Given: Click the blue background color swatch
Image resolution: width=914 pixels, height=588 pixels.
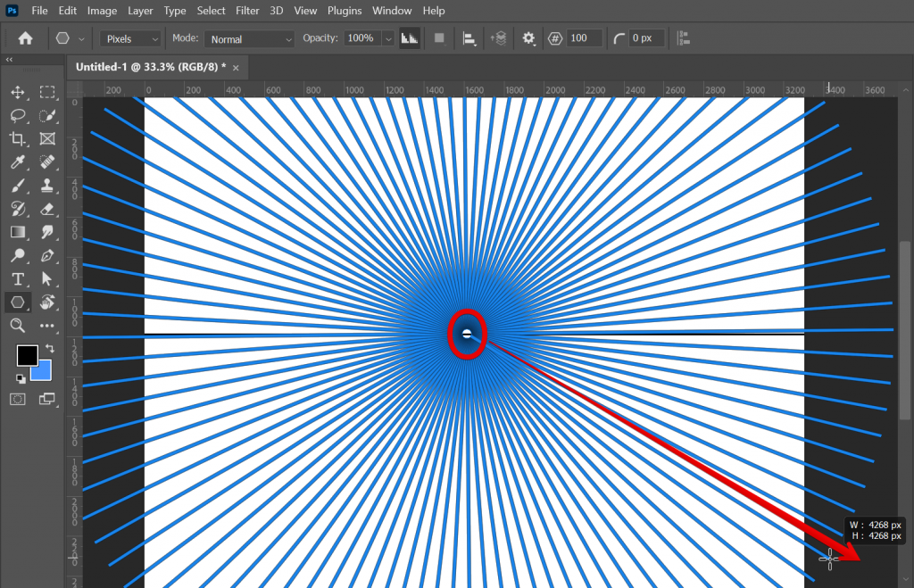Looking at the screenshot, I should 39,369.
